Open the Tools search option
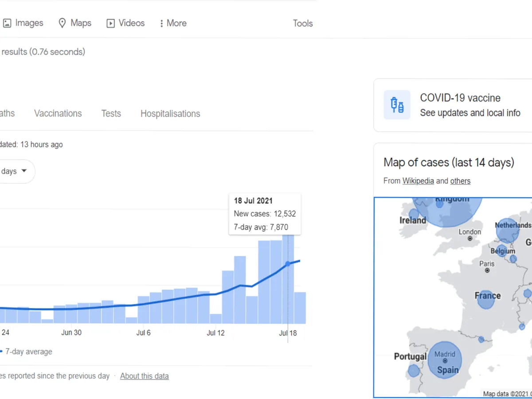The width and height of the screenshot is (532, 399). [303, 23]
